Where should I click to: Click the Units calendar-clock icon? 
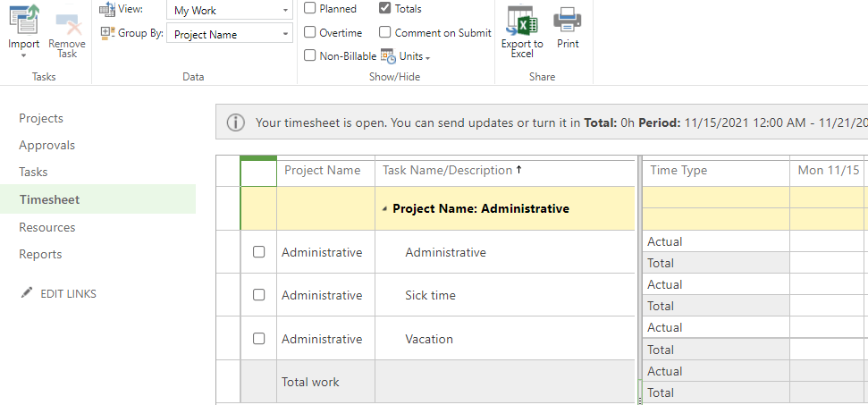388,55
